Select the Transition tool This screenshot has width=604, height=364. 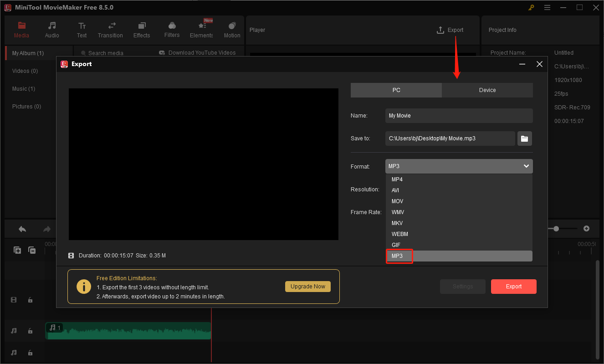[x=110, y=30]
